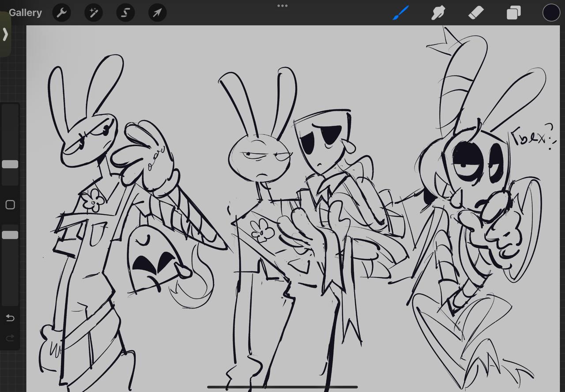Activate the Transform arrow tool

tap(157, 13)
